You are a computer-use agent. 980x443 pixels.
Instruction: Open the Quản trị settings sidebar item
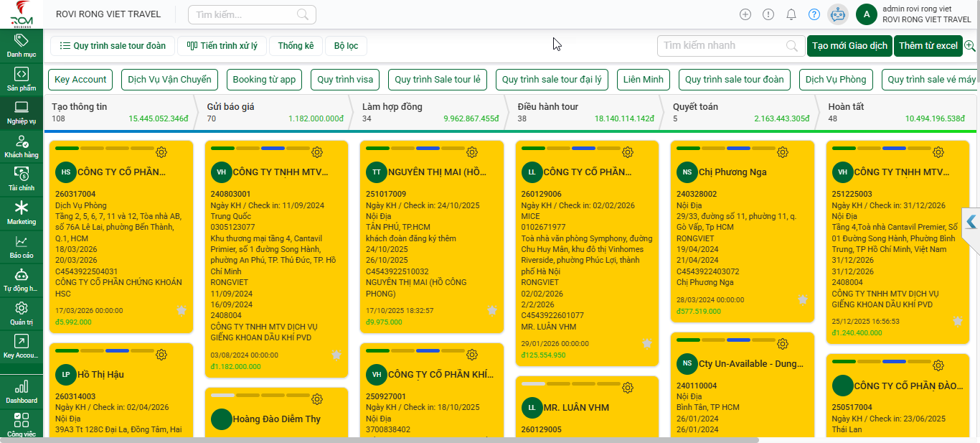[21, 314]
